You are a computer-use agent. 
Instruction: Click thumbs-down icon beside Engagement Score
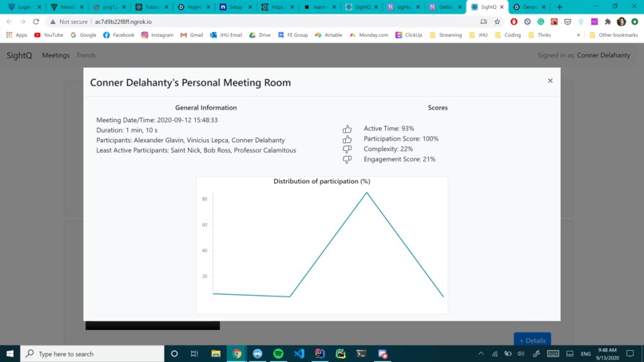coord(347,160)
